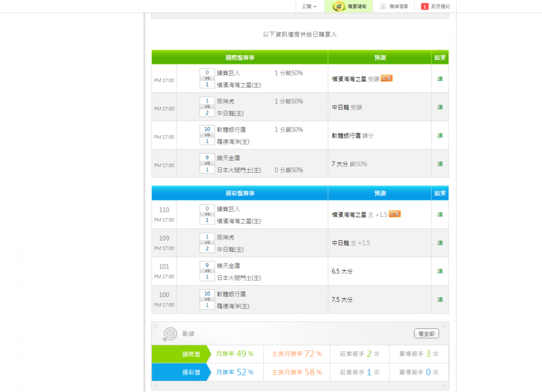
Task: Click the 準 result for 阪神虎 in 國際盤賽事
Action: (x=440, y=107)
